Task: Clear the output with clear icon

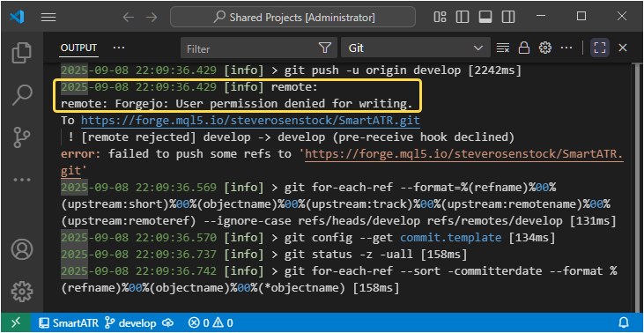Action: (x=503, y=48)
